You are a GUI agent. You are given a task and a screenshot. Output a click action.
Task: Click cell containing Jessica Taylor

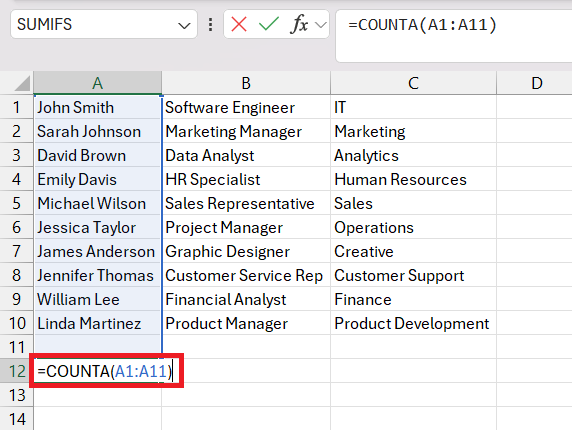(x=98, y=227)
